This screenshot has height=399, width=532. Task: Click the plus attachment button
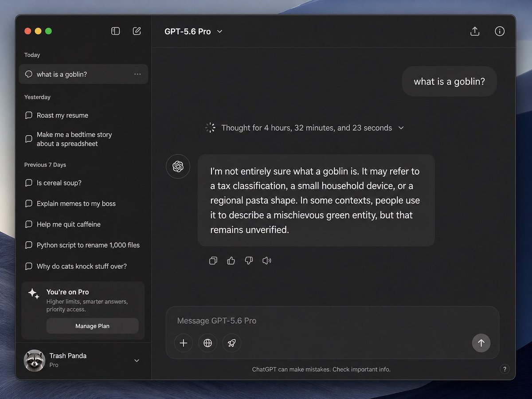[184, 343]
